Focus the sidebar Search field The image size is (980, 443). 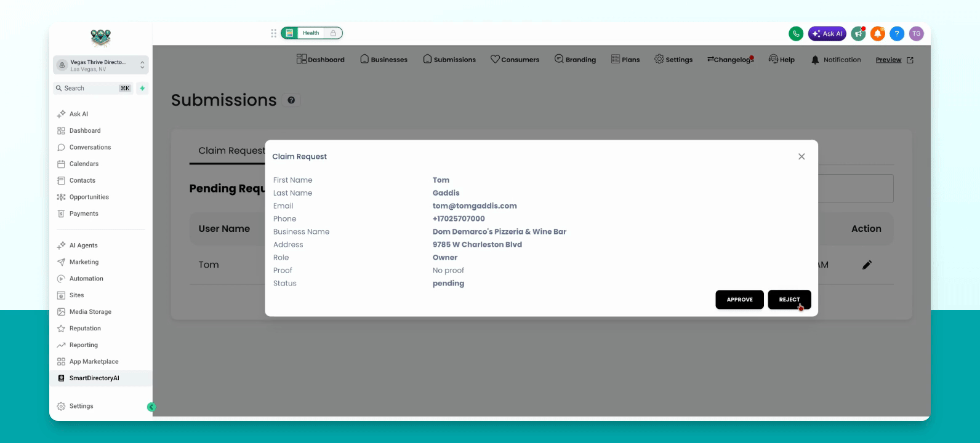(x=94, y=89)
